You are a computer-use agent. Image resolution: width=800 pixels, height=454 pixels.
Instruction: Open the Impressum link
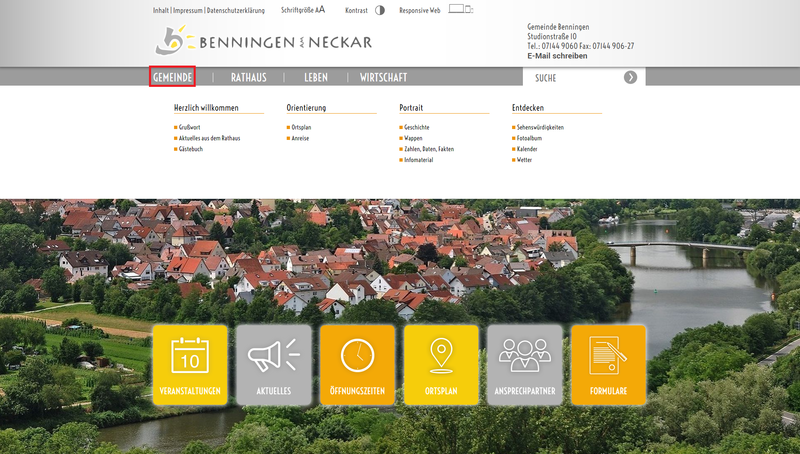click(188, 10)
